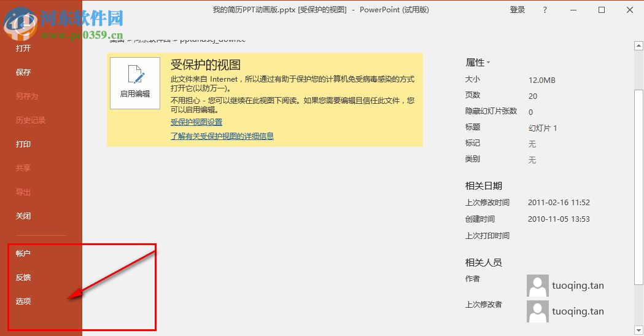This screenshot has width=644, height=336.
Task: Click the scrollbar up arrow
Action: tap(638, 45)
